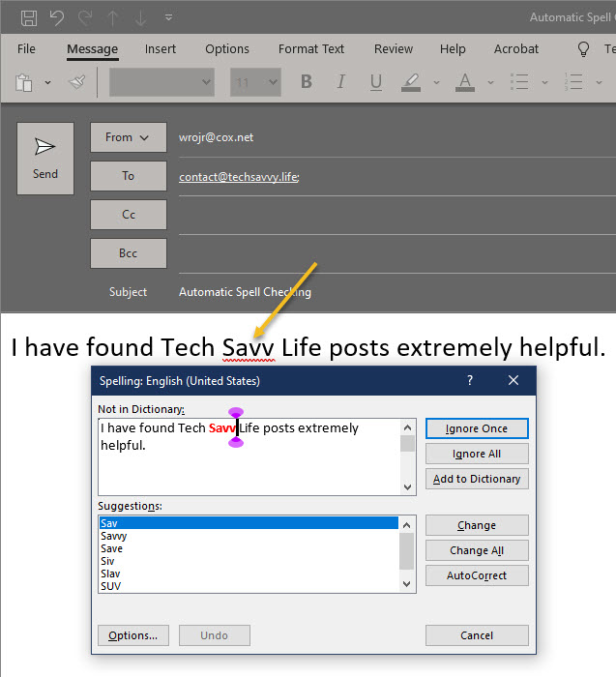Click the Bullets list icon
This screenshot has height=677, width=616.
pyautogui.click(x=519, y=81)
